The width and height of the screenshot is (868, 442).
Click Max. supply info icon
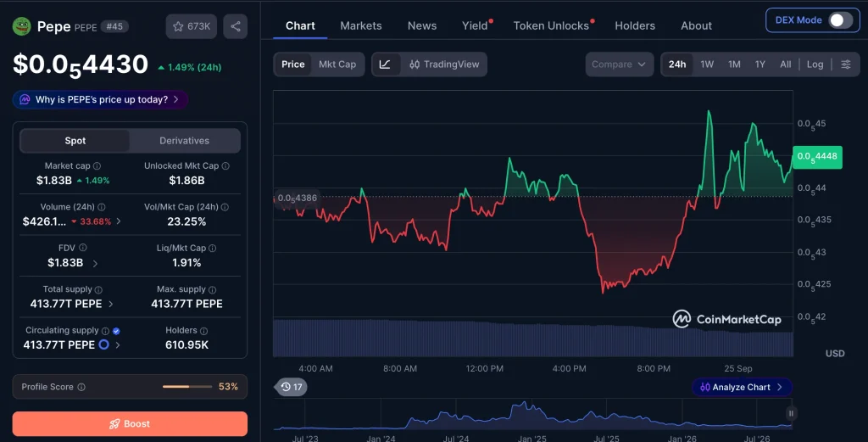(x=212, y=289)
